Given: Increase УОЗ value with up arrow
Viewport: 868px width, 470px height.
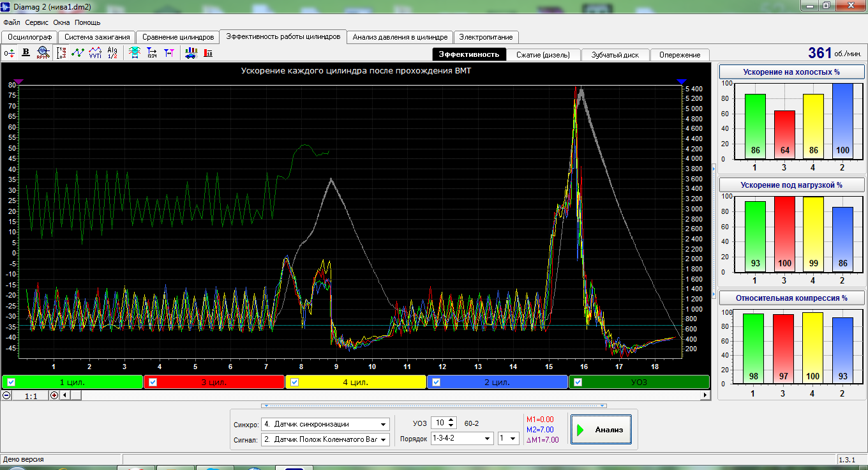Looking at the screenshot, I should [x=453, y=420].
